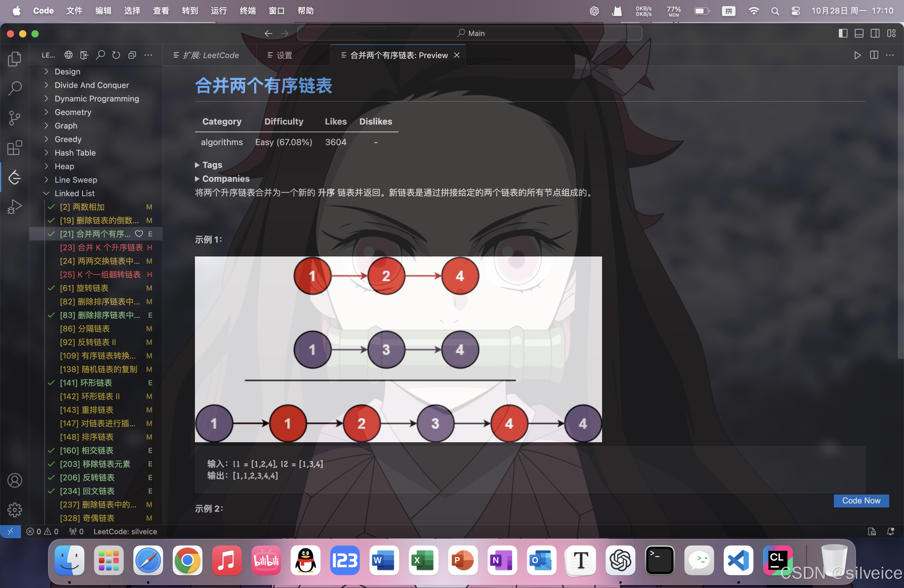Open editor more actions ellipsis
The image size is (904, 588).
(890, 55)
